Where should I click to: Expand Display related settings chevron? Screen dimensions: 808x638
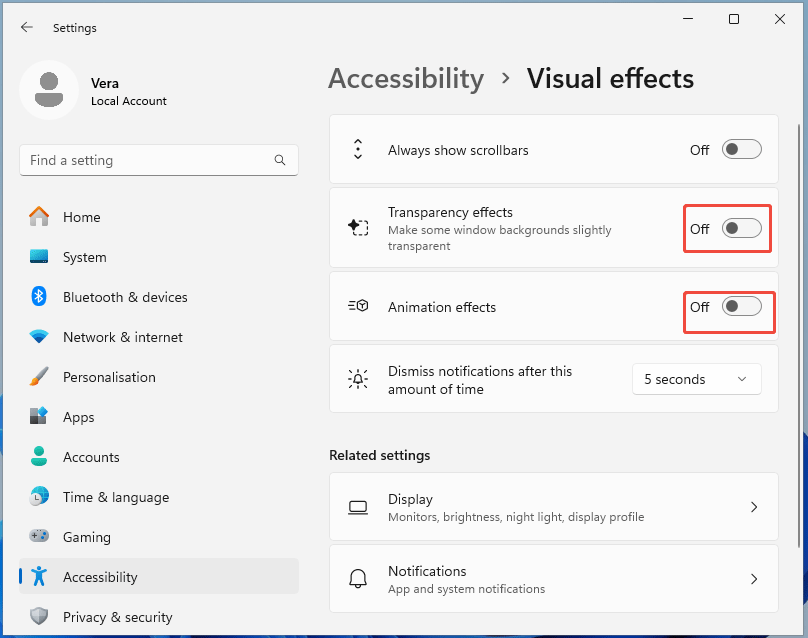pos(754,507)
